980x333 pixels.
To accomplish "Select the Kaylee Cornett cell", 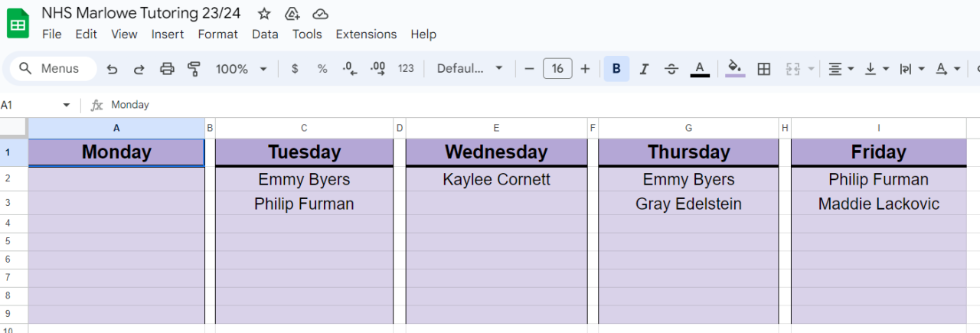I will pos(496,180).
